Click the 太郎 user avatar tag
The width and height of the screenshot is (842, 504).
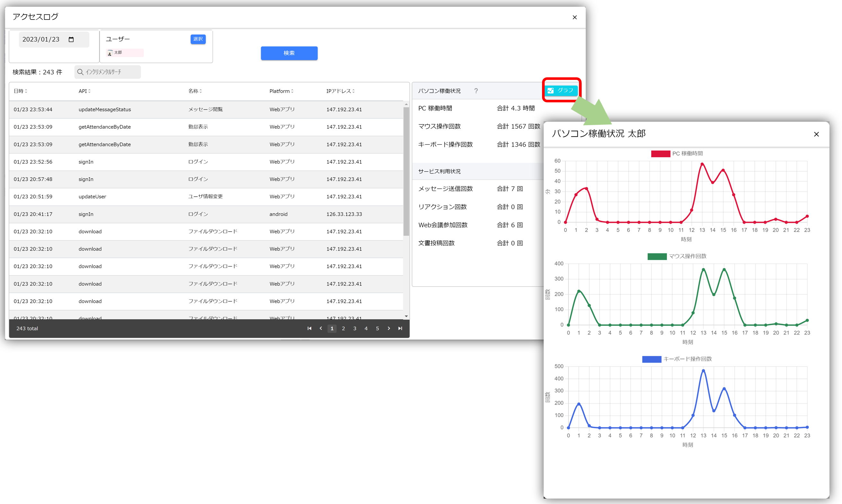click(124, 53)
